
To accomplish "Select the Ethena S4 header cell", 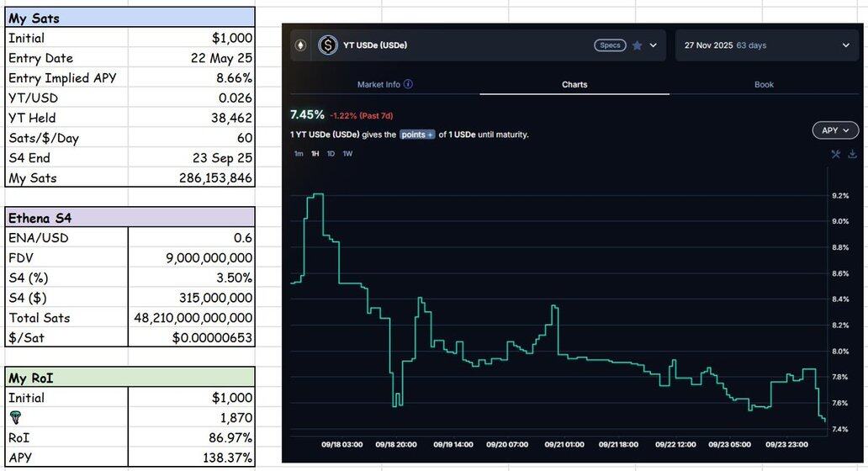I will point(130,218).
